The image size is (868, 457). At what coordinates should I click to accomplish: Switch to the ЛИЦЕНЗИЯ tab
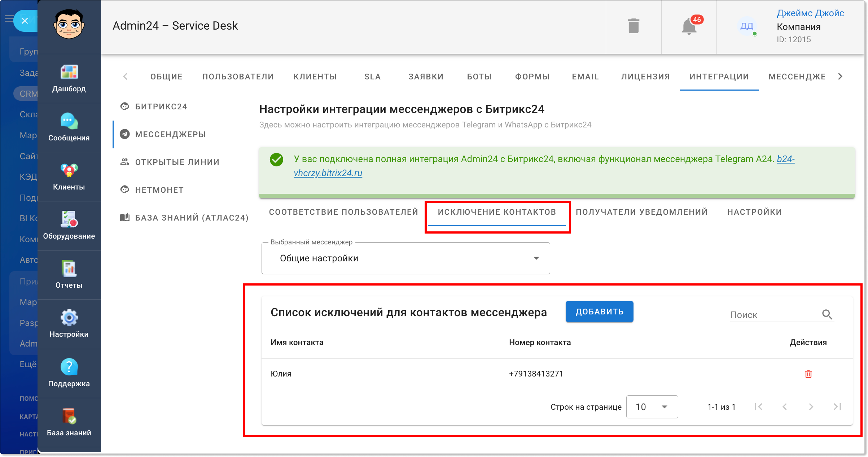(645, 77)
